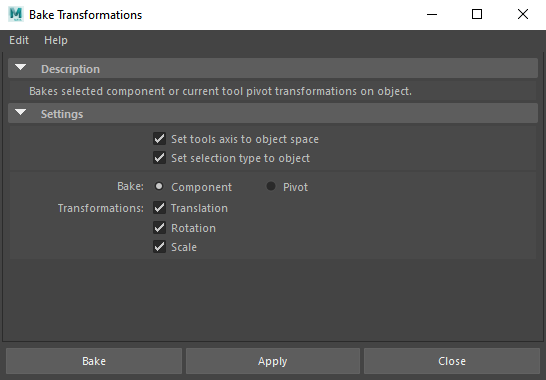Maximize the Bake Transformations window
This screenshot has width=546, height=380.
477,14
